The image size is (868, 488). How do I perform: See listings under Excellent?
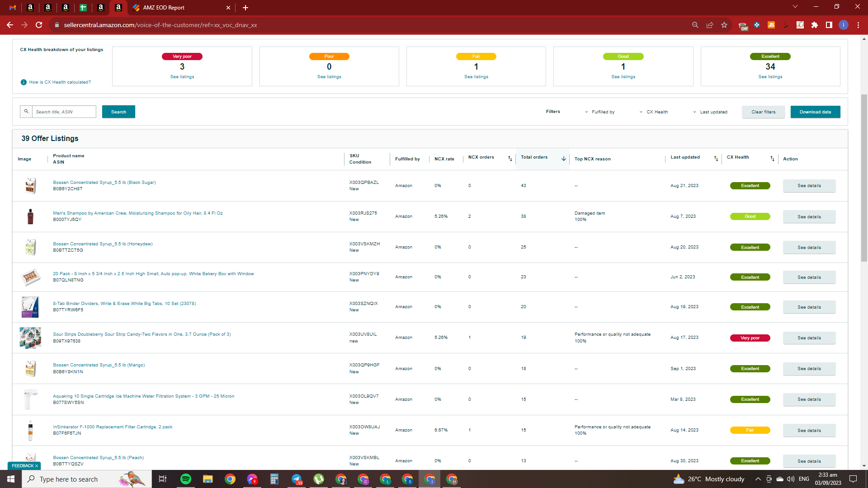770,77
